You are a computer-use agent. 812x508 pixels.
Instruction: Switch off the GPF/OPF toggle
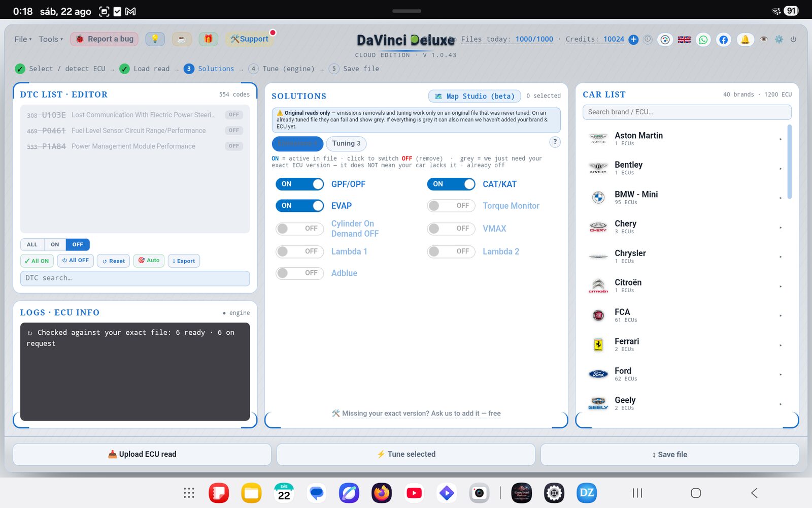click(x=300, y=184)
